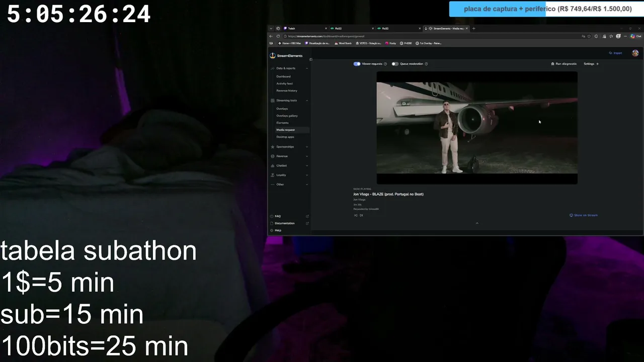Click the donation goal progress bar

tap(547, 9)
